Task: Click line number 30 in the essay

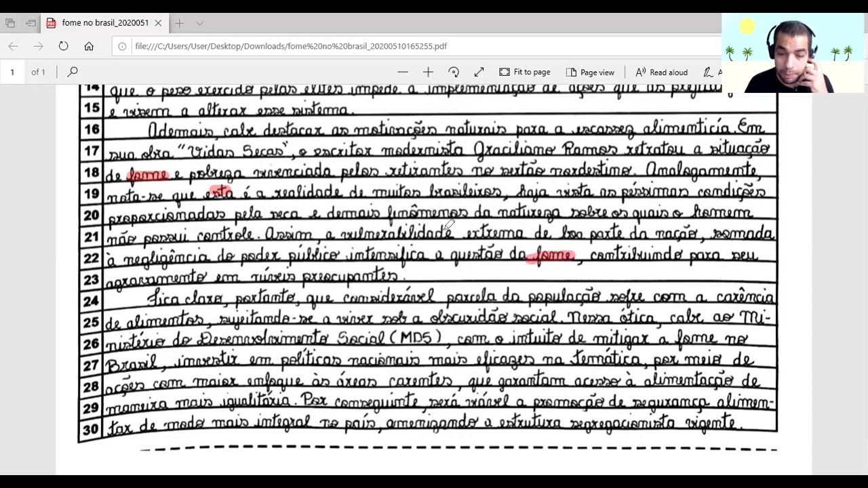Action: [x=92, y=429]
